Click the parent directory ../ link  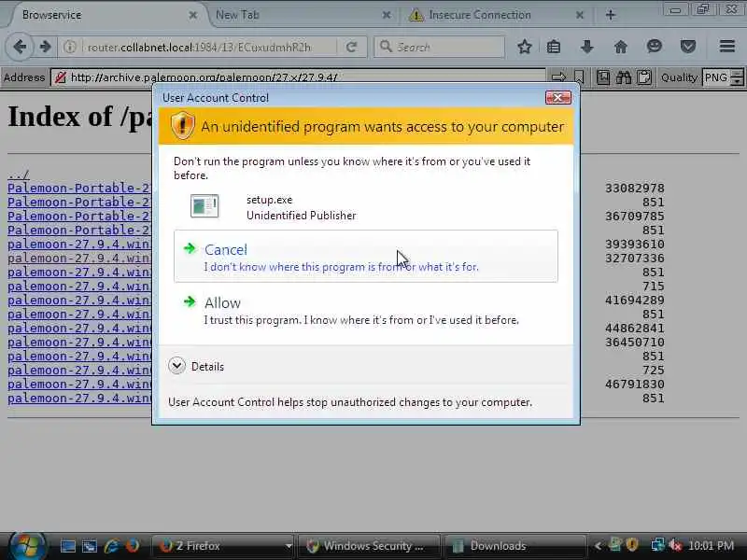pos(18,175)
